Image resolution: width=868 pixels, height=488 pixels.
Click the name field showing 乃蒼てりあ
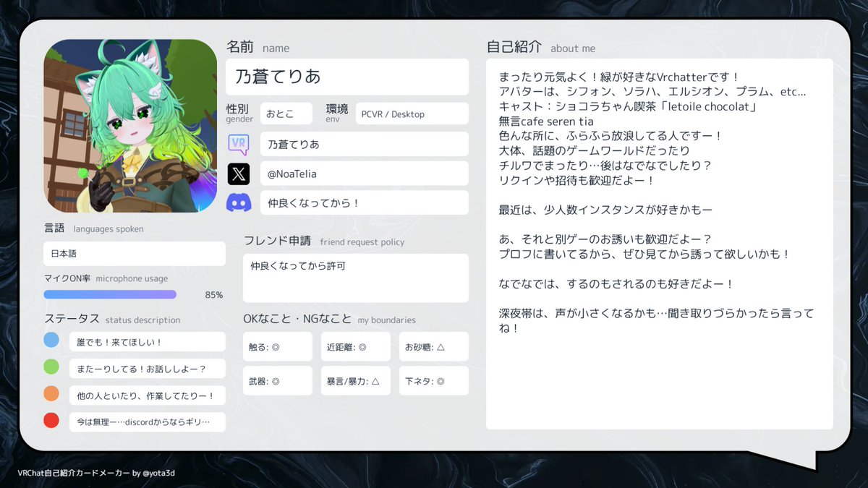[x=347, y=77]
